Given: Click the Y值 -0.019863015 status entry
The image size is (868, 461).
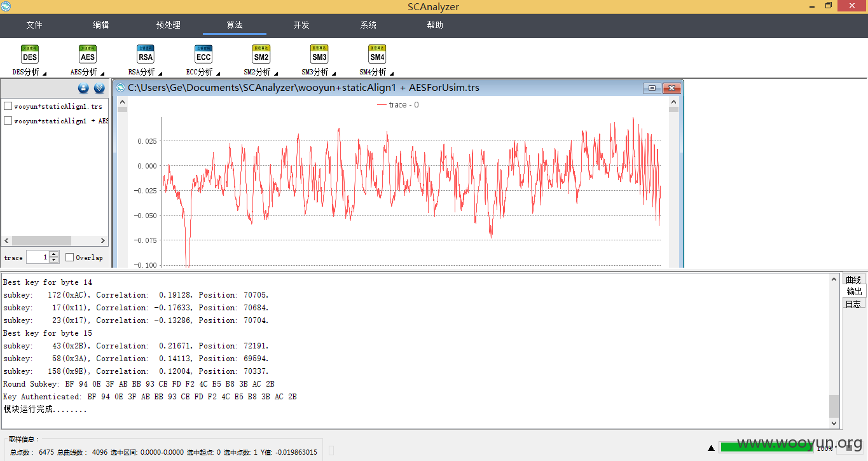Looking at the screenshot, I should tap(287, 452).
